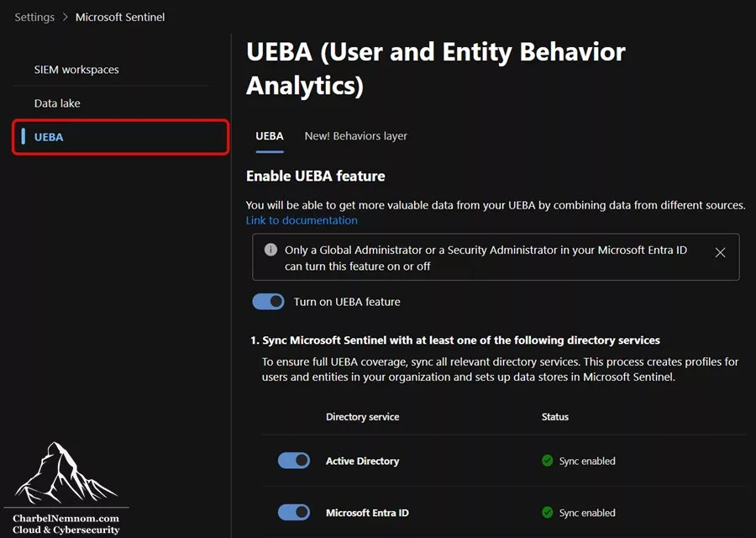Click the Enable UEBA feature heading
This screenshot has height=538, width=756.
[316, 177]
